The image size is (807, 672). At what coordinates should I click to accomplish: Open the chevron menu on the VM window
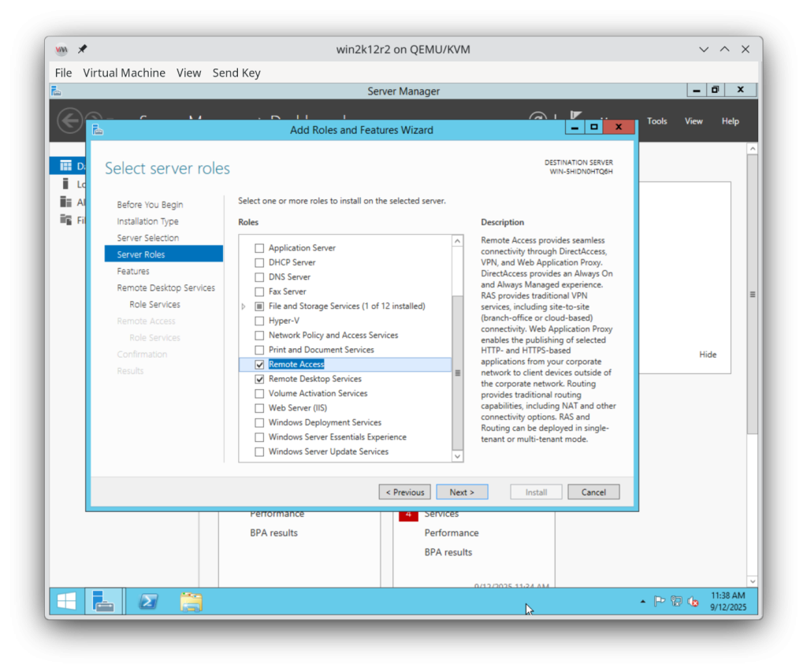click(x=703, y=48)
